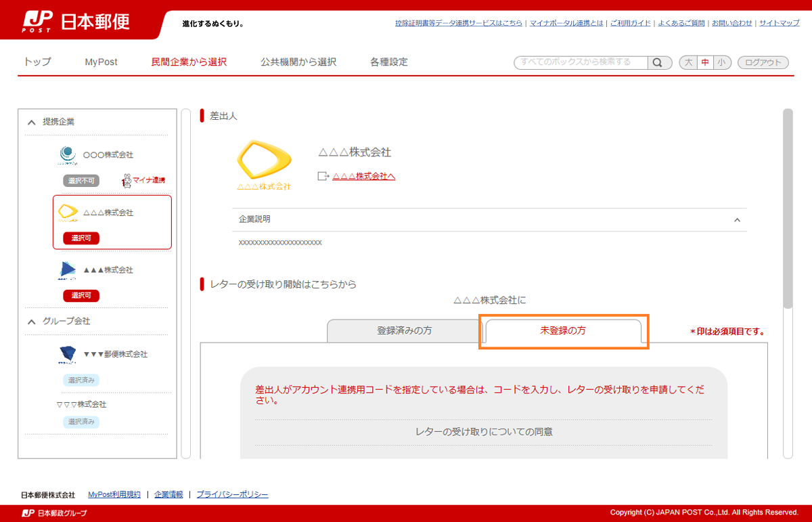812x522 pixels.
Task: Click the main content vertical scrollbar
Action: coord(788,209)
